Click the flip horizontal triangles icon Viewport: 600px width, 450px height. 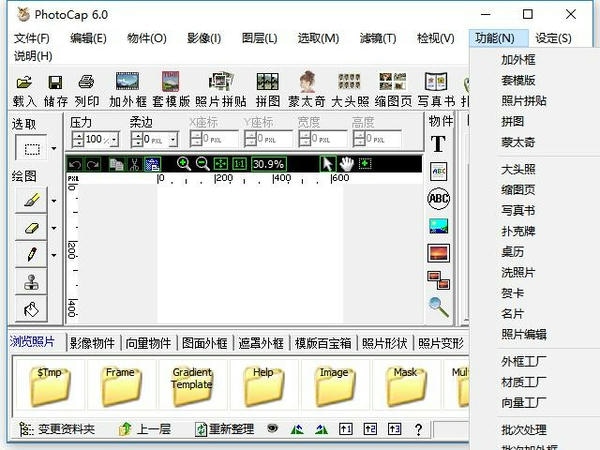(297, 429)
